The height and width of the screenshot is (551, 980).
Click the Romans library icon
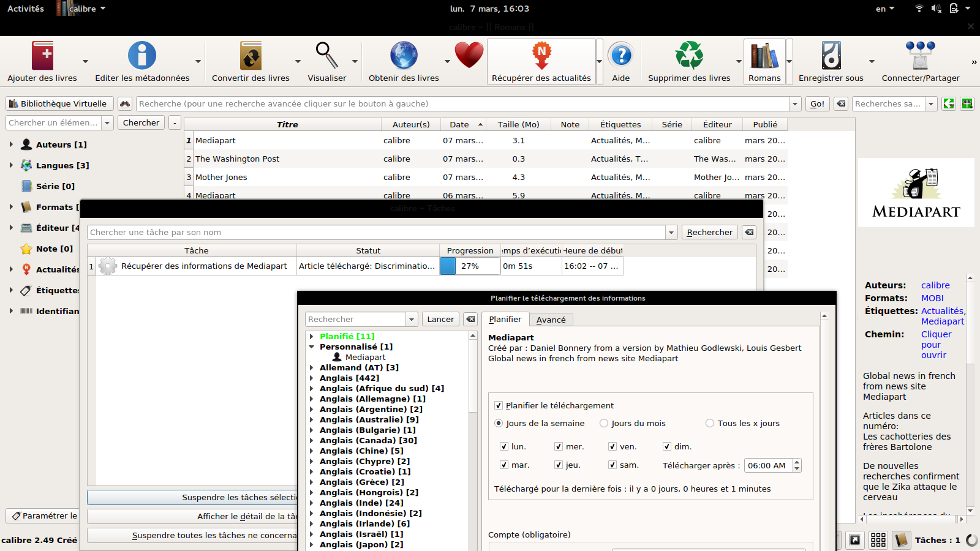[764, 56]
